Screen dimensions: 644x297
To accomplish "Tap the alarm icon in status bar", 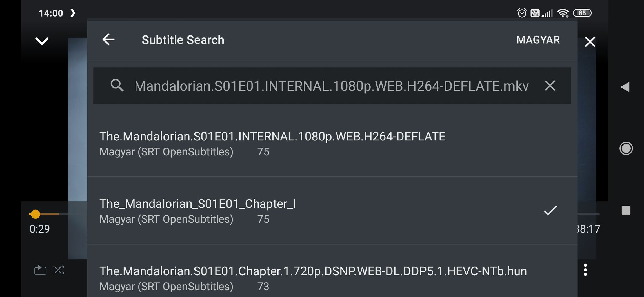I will 522,13.
